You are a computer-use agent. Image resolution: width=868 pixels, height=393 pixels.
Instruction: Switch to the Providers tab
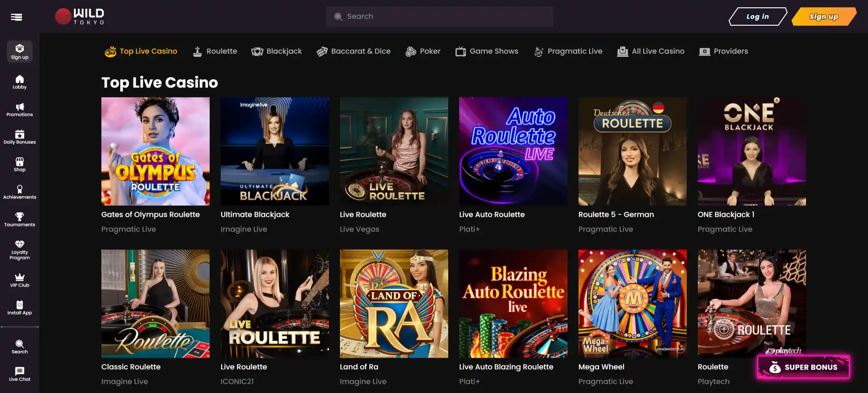click(731, 51)
